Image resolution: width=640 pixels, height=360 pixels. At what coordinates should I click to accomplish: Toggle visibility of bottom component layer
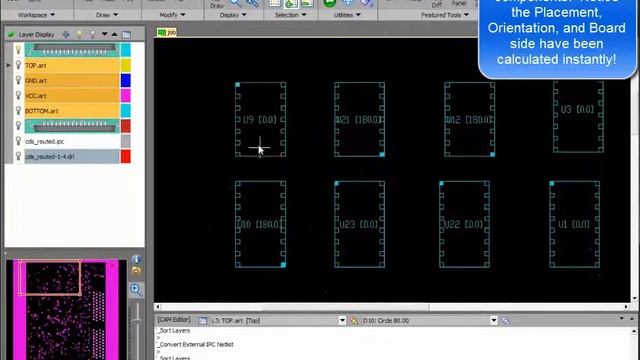(18, 126)
